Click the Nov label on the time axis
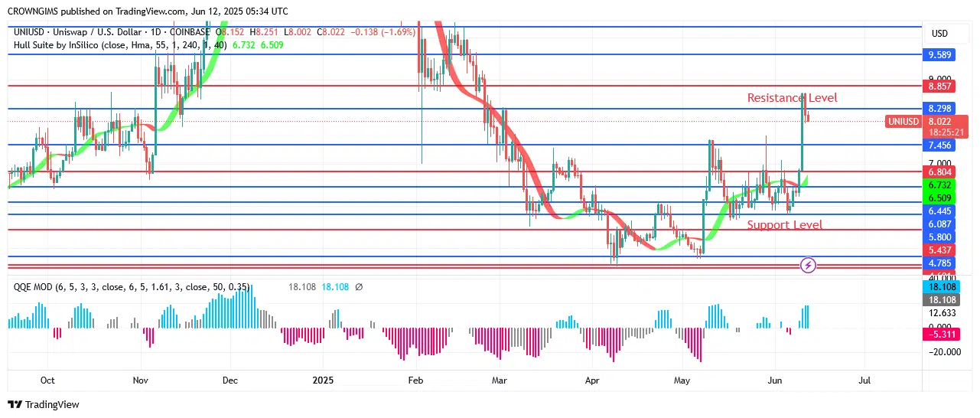The image size is (980, 418). (x=140, y=380)
